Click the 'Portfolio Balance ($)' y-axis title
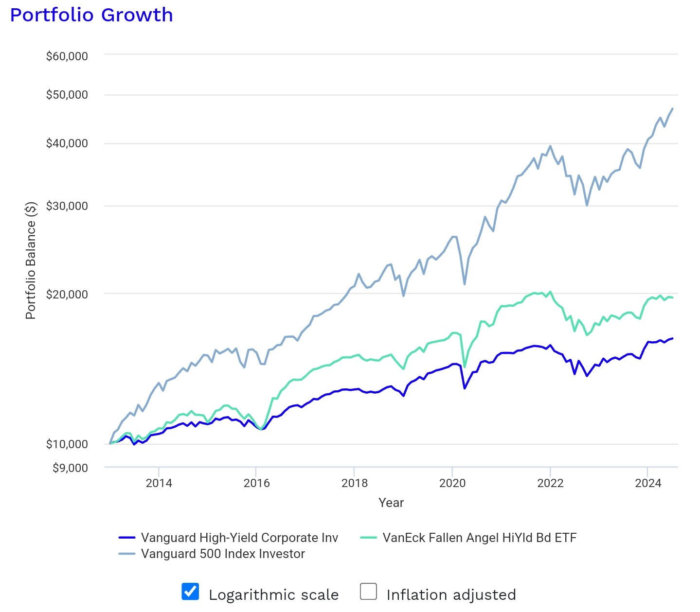Screen dimensions: 700x612 [x=31, y=260]
